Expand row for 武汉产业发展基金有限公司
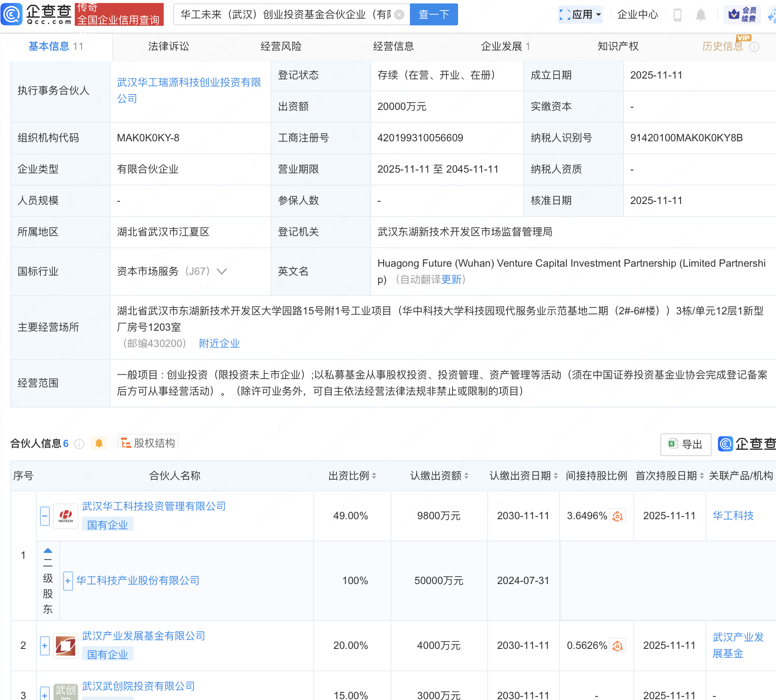The image size is (776, 700). (x=44, y=645)
